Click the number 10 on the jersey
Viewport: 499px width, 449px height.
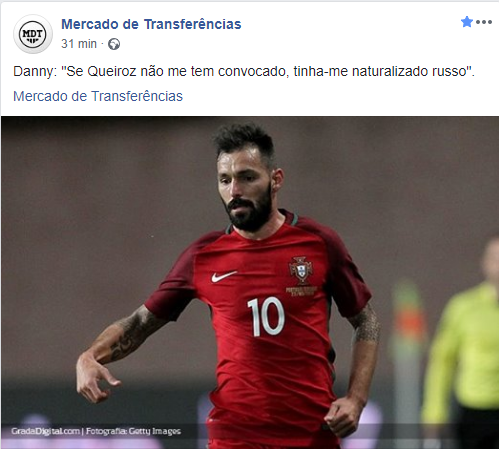[x=266, y=316]
